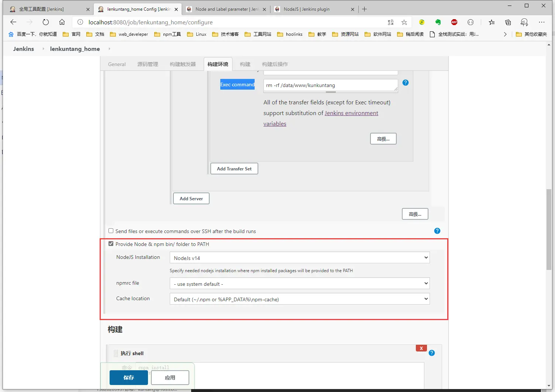Delete the 执行 shell build step with X

click(421, 348)
